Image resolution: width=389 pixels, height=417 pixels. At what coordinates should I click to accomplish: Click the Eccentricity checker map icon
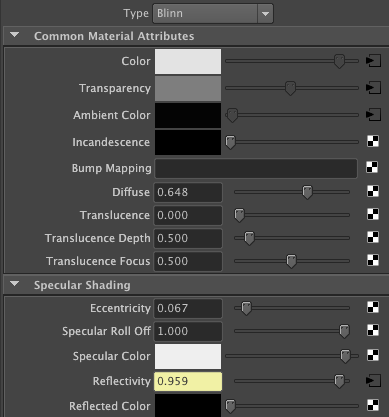pos(373,307)
